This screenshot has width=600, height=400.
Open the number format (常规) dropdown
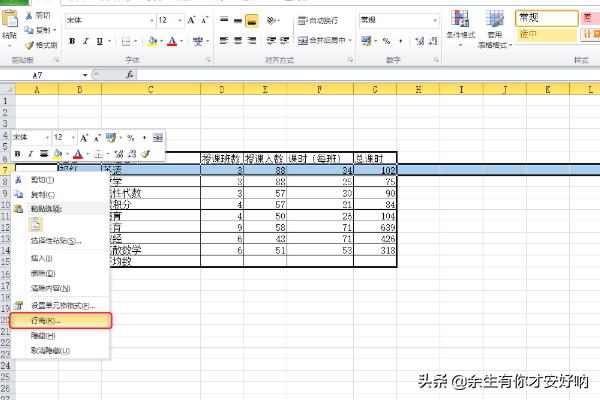435,20
